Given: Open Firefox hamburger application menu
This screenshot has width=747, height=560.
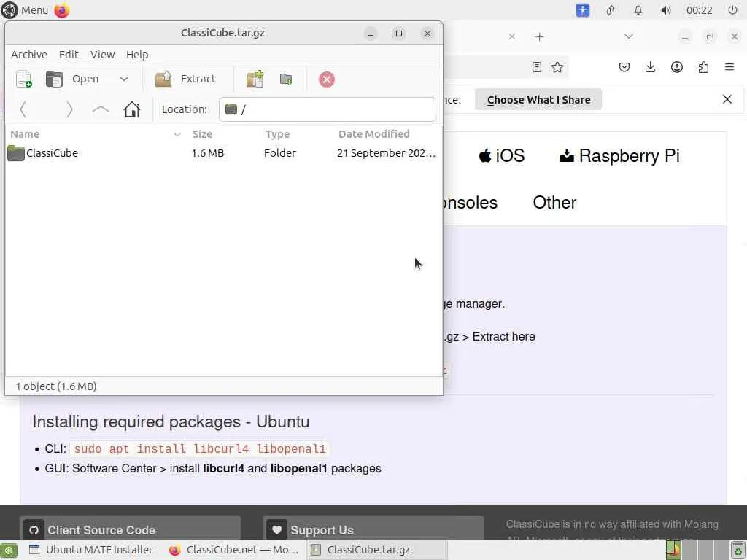Looking at the screenshot, I should coord(729,67).
